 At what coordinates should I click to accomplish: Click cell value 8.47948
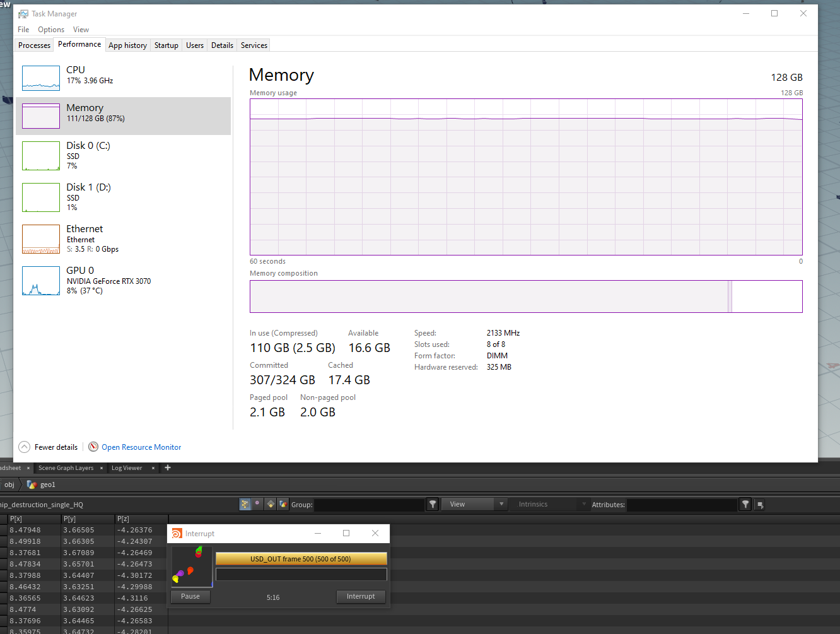tap(25, 530)
